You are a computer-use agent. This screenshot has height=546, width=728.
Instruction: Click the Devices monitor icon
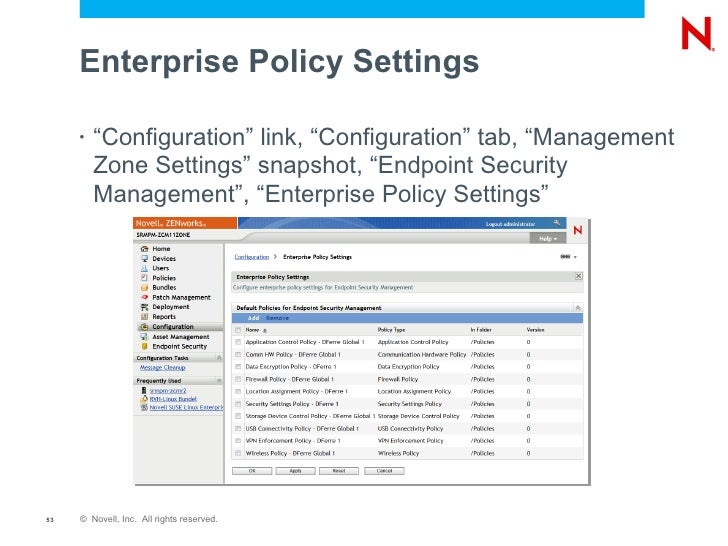pos(144,259)
